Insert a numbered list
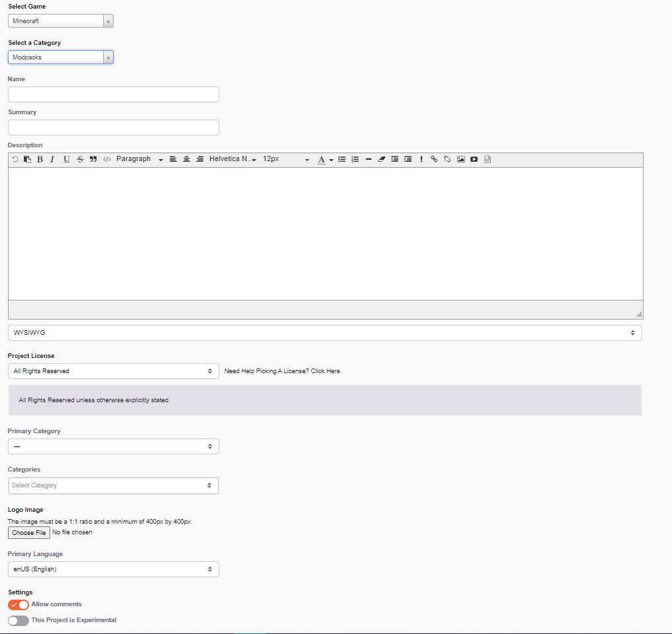 pyautogui.click(x=355, y=159)
